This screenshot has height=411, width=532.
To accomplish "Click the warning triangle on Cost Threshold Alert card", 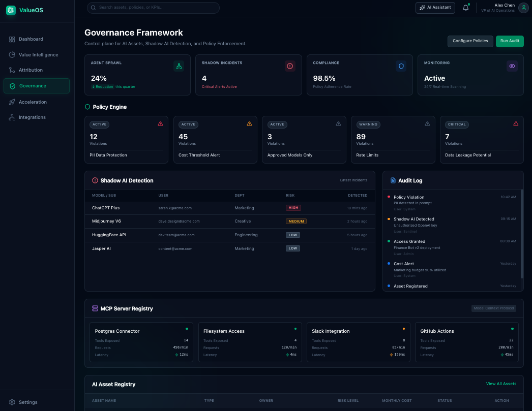I will [x=249, y=124].
